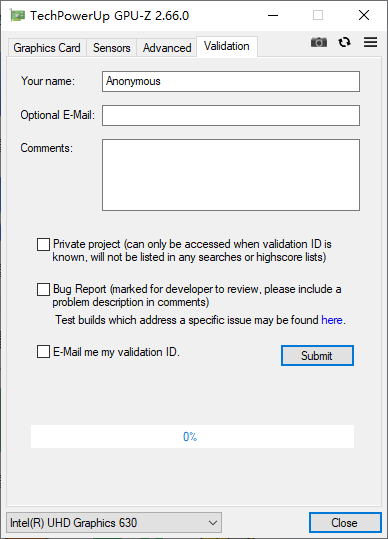Screen dimensions: 388x539
Task: Take a screenshot with the camera icon
Action: (x=319, y=42)
